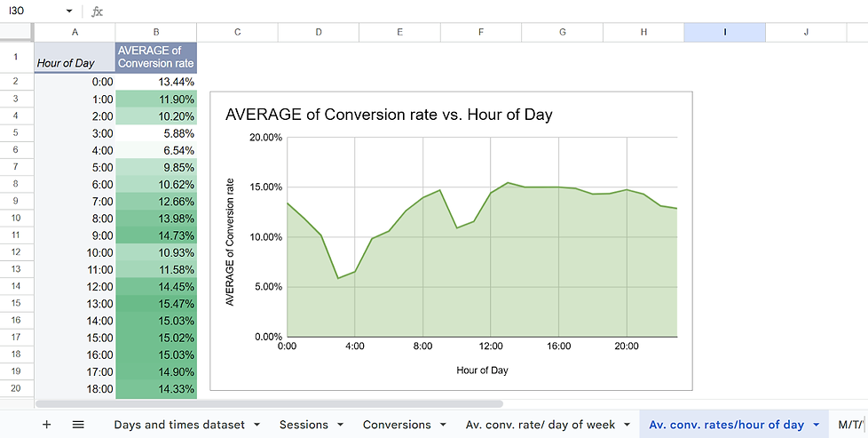Click the Hour of Day header cell
The width and height of the screenshot is (868, 438).
pos(75,57)
